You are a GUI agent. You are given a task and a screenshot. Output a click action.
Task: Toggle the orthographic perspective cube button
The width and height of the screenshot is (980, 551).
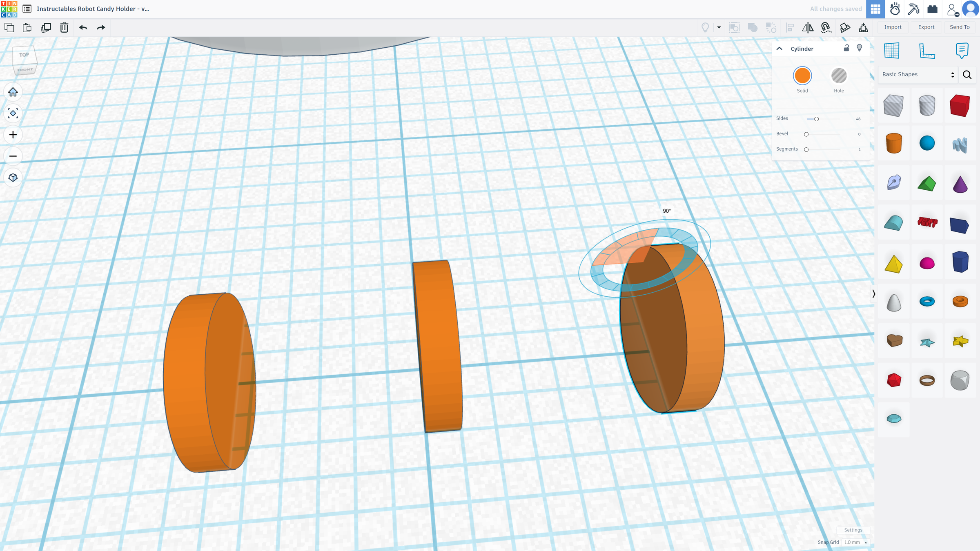pos(13,178)
